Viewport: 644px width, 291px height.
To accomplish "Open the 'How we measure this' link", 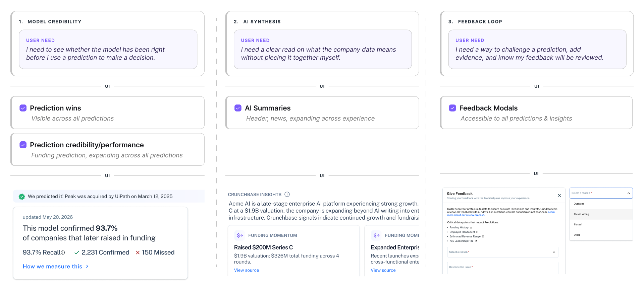I will pyautogui.click(x=53, y=267).
